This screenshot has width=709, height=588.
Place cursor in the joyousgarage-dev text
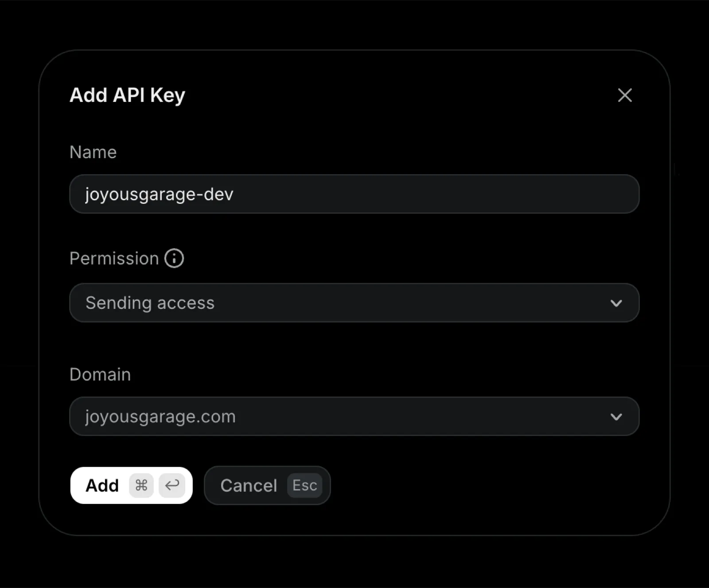pos(159,194)
